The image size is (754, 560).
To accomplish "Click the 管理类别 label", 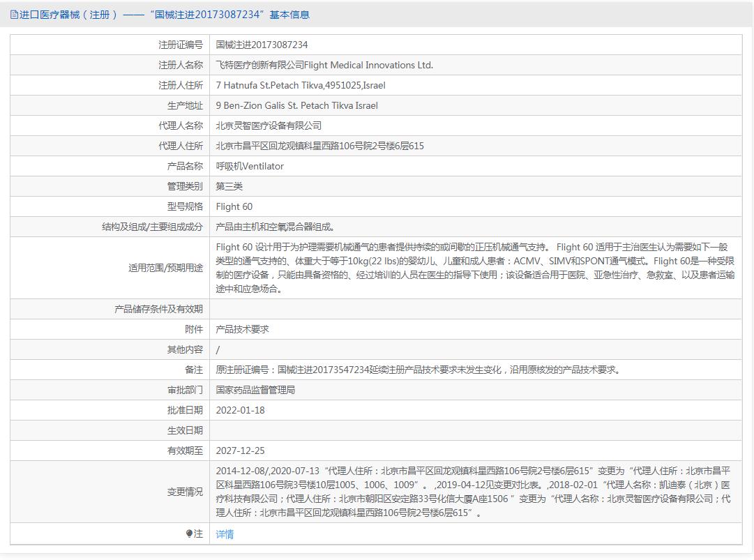I will point(185,186).
